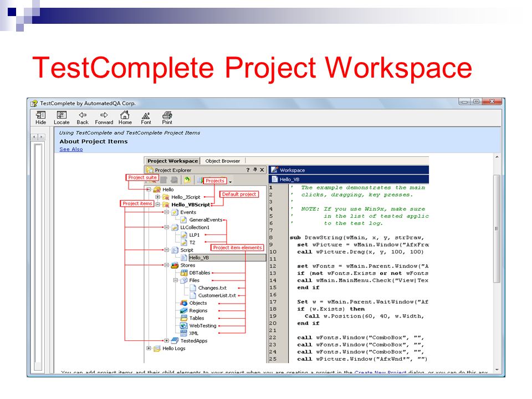Click the XML store icon

(x=184, y=333)
